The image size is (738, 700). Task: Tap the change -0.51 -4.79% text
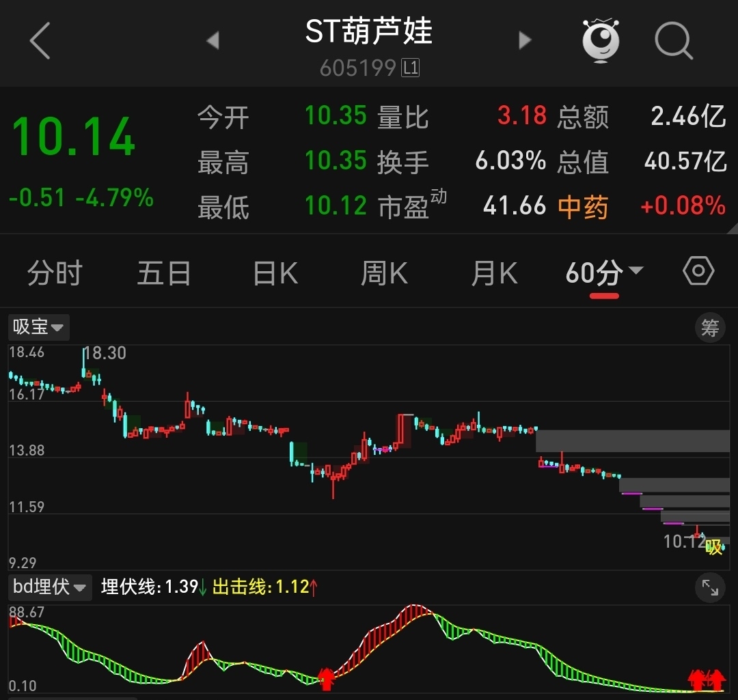(81, 197)
